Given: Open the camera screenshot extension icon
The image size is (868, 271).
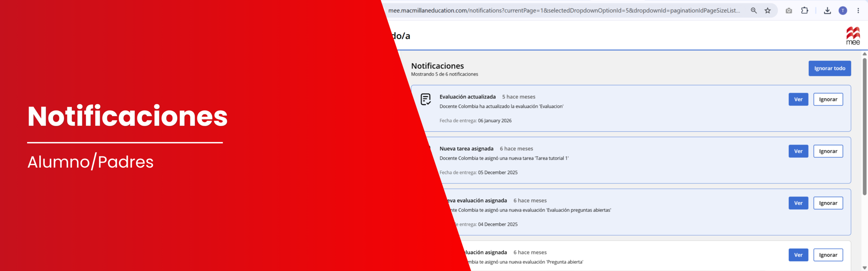Looking at the screenshot, I should (789, 11).
